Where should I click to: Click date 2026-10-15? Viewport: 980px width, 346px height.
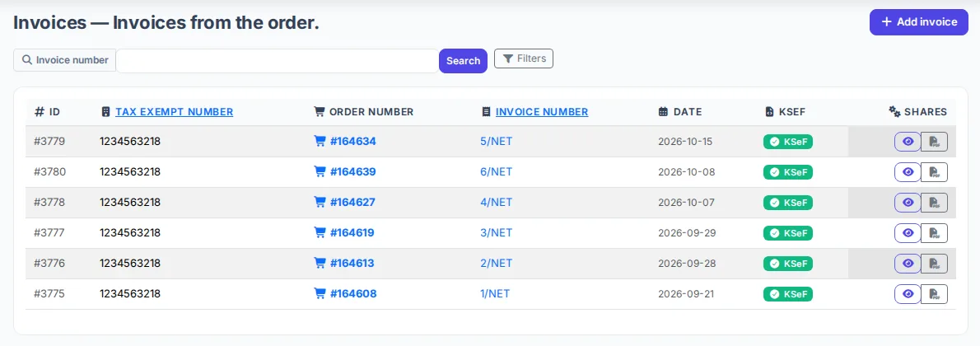685,142
